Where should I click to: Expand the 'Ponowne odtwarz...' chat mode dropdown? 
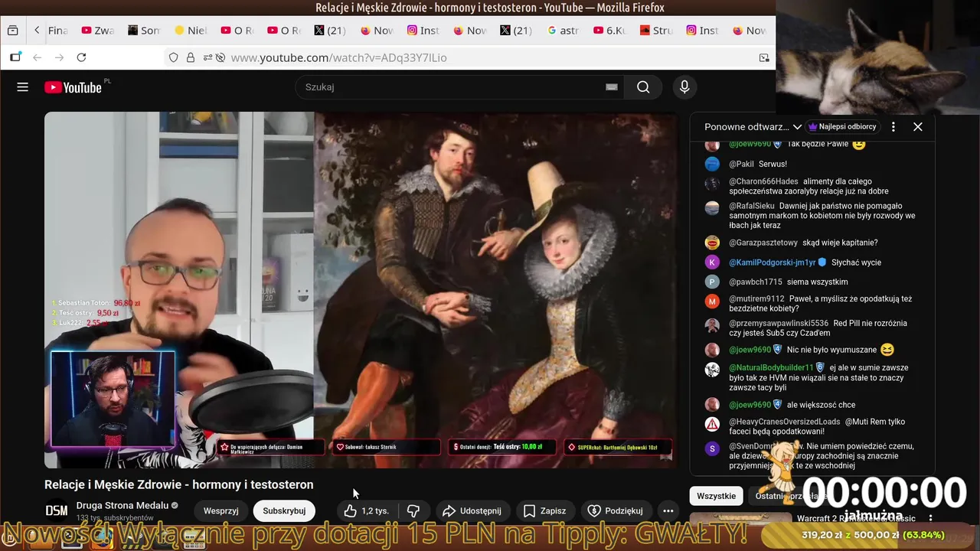point(753,127)
